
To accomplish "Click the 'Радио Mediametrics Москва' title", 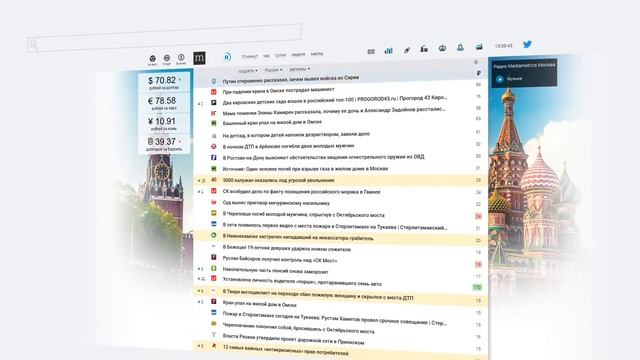I will tap(524, 65).
